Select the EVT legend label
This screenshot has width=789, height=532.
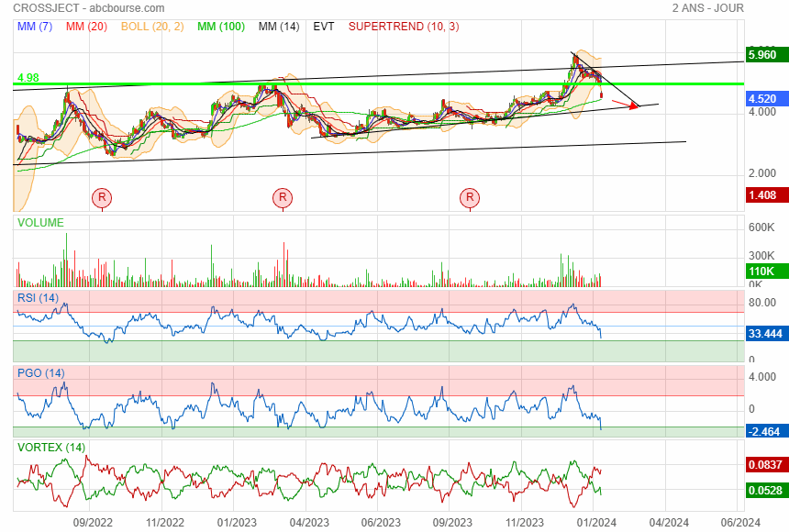pyautogui.click(x=324, y=27)
